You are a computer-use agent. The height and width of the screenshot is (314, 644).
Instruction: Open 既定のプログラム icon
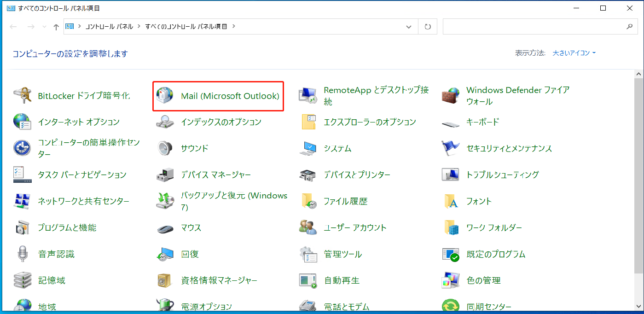pyautogui.click(x=450, y=254)
